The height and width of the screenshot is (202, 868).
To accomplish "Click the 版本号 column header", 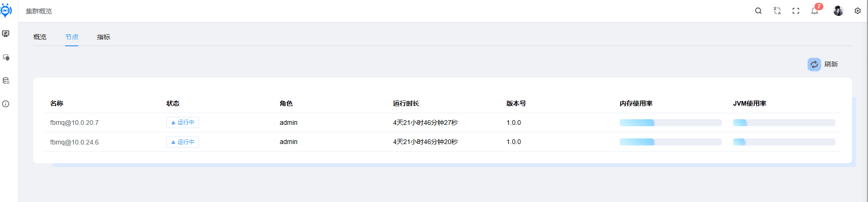I will [x=516, y=103].
